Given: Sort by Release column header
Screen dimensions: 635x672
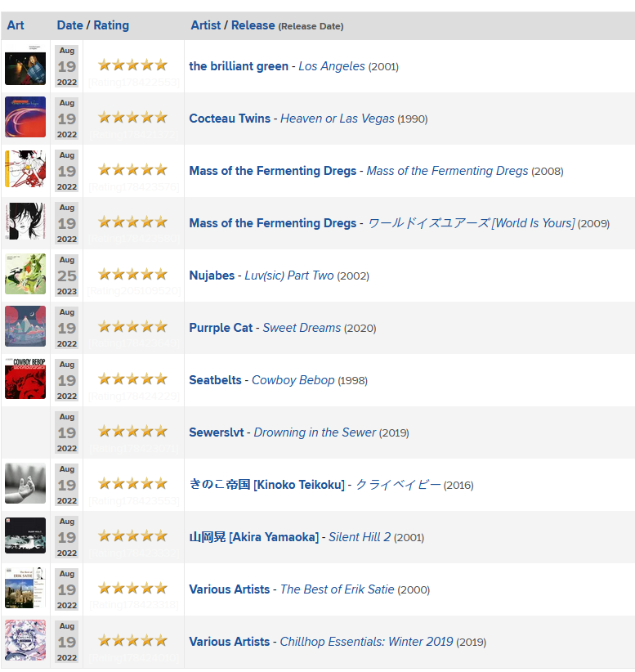Looking at the screenshot, I should (253, 25).
